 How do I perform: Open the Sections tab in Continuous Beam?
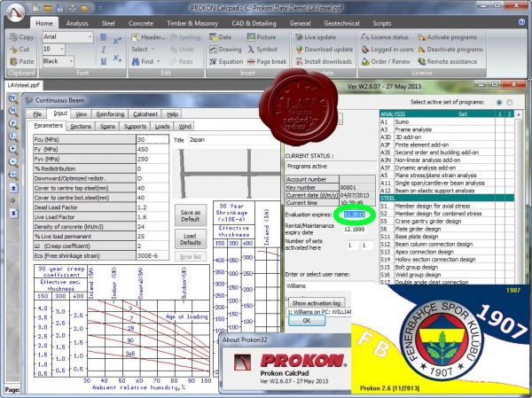pos(81,126)
